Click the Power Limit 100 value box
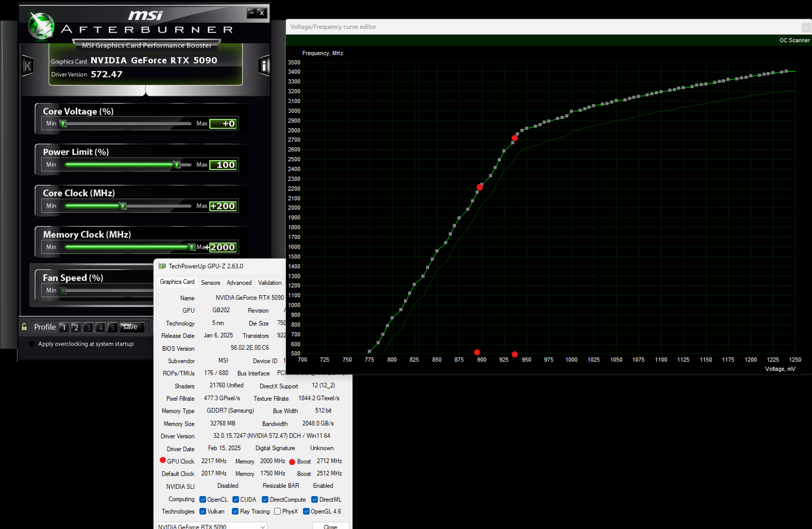 click(224, 165)
